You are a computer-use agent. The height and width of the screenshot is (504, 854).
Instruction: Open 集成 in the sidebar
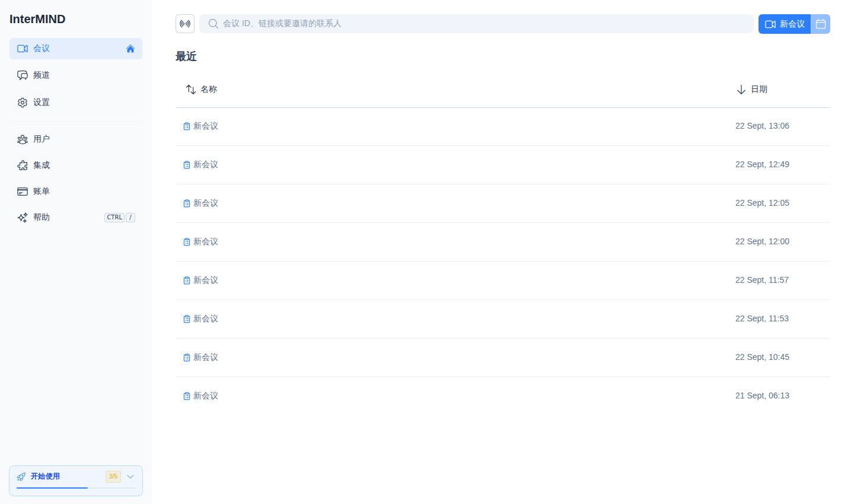pyautogui.click(x=76, y=165)
